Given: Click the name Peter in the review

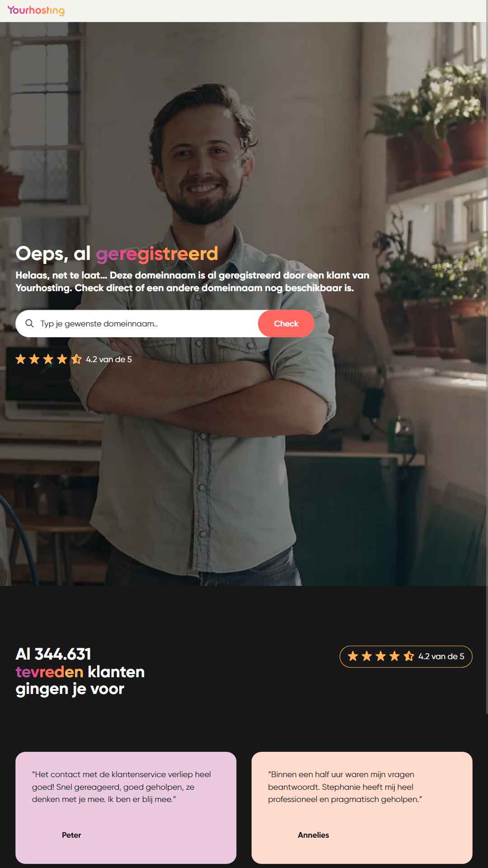Looking at the screenshot, I should [x=71, y=835].
